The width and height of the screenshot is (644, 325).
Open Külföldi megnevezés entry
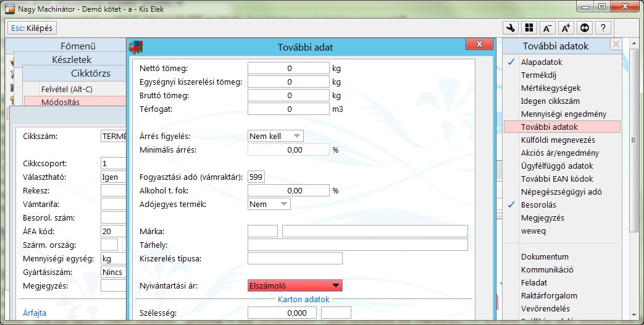[558, 140]
